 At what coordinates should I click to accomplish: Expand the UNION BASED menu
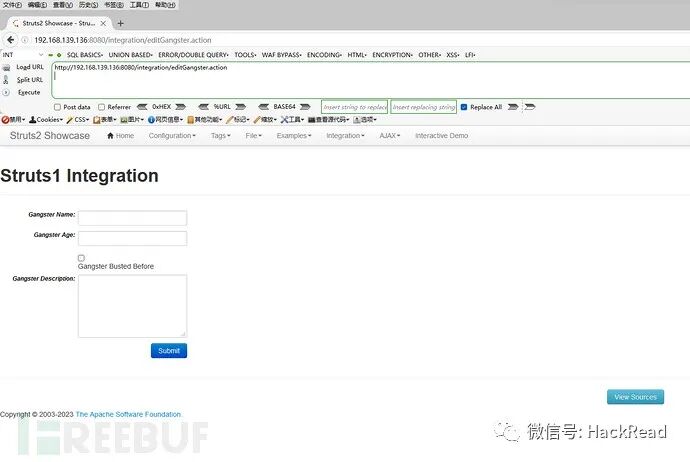131,55
